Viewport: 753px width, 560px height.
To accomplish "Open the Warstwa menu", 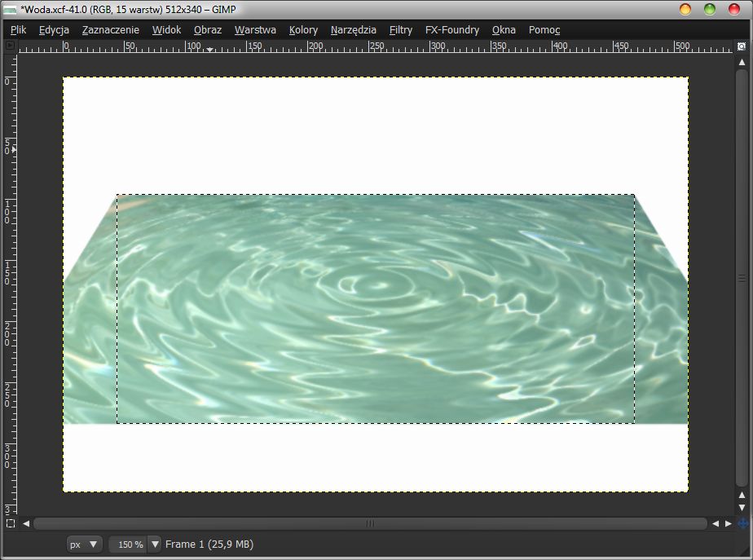I will click(x=255, y=30).
